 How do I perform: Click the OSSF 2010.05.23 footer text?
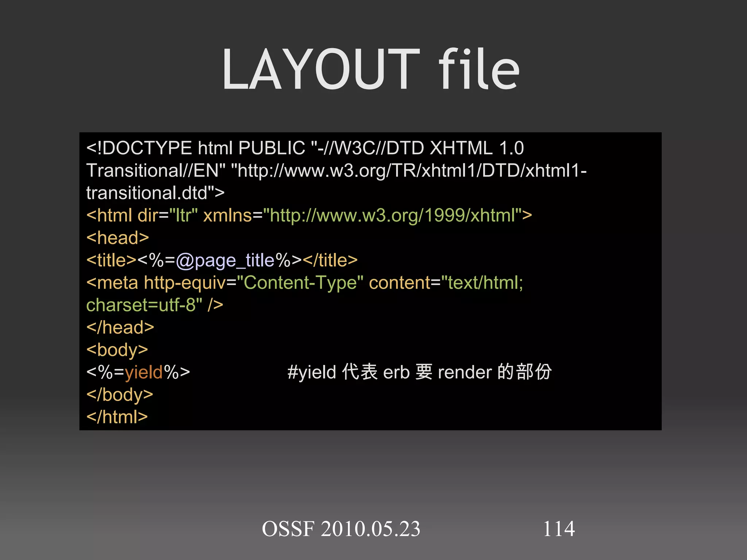[x=341, y=529]
